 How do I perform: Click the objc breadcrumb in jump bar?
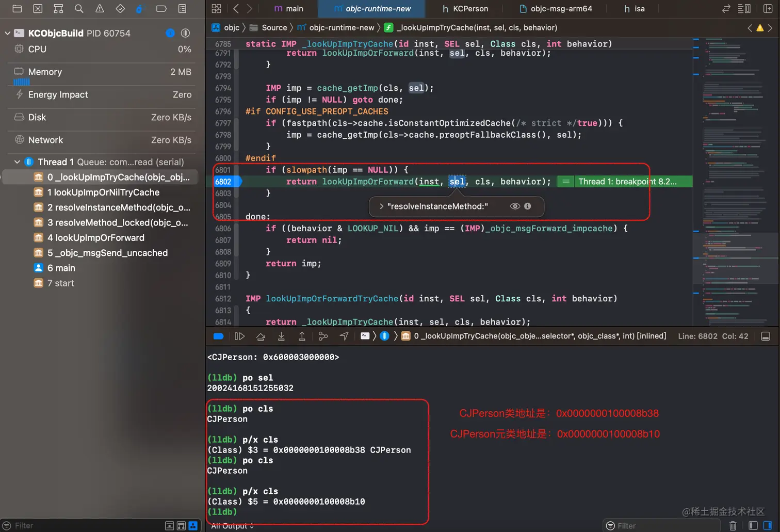pyautogui.click(x=226, y=27)
